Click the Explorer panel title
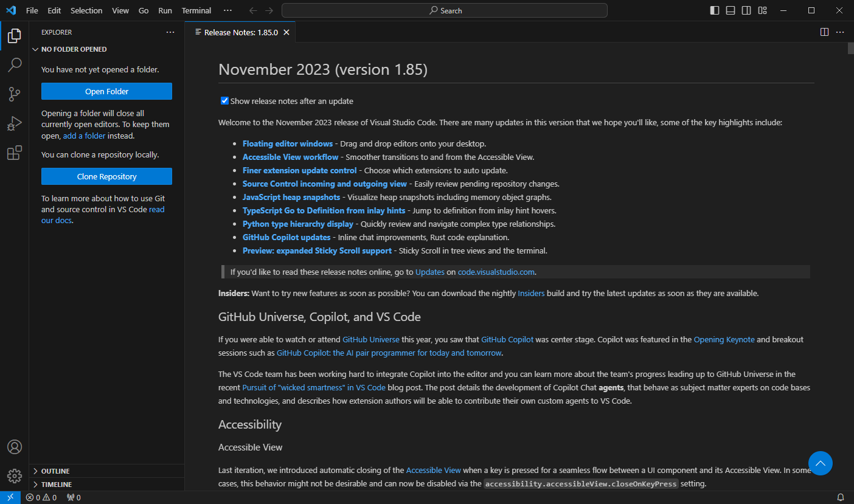 tap(57, 32)
